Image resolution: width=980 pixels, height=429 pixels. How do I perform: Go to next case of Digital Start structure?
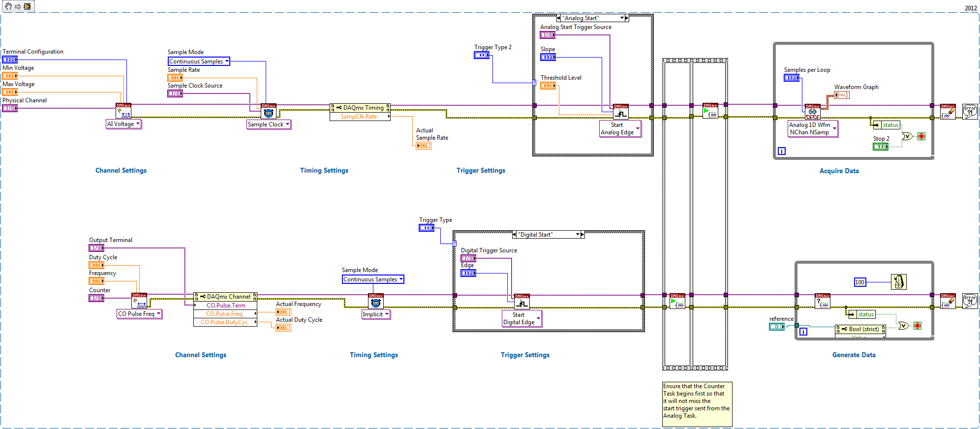coord(582,235)
